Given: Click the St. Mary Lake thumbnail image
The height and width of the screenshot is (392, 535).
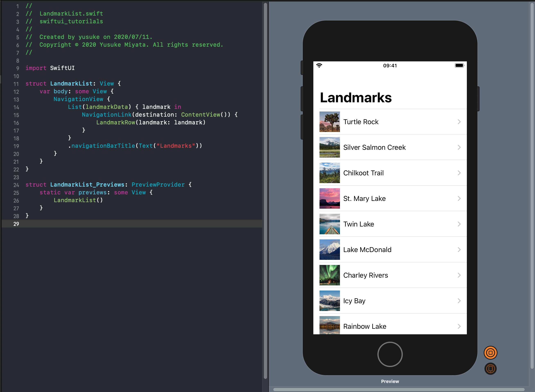Looking at the screenshot, I should (x=330, y=198).
